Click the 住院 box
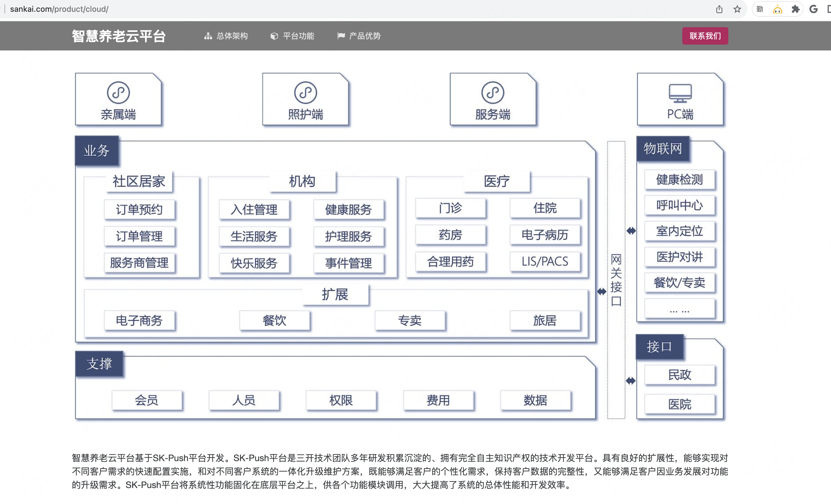Viewport: 831px width, 504px height. (x=545, y=208)
